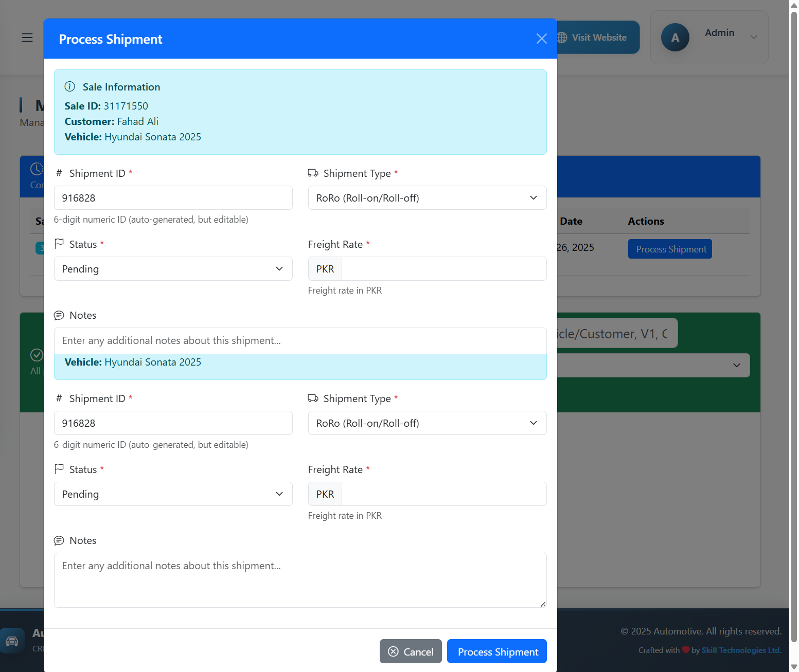Click the upper Shipment ID input field
Viewport: 799px width, 672px height.
(x=173, y=198)
